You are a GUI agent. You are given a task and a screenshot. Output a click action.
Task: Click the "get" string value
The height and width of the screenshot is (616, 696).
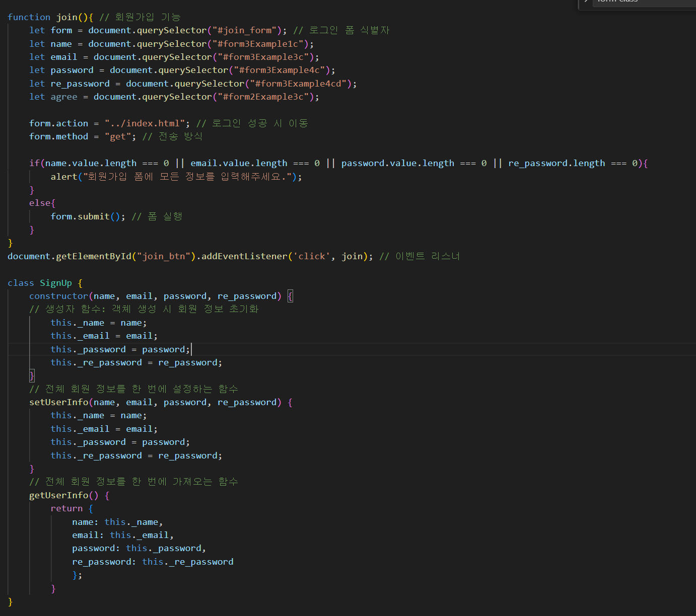click(118, 136)
